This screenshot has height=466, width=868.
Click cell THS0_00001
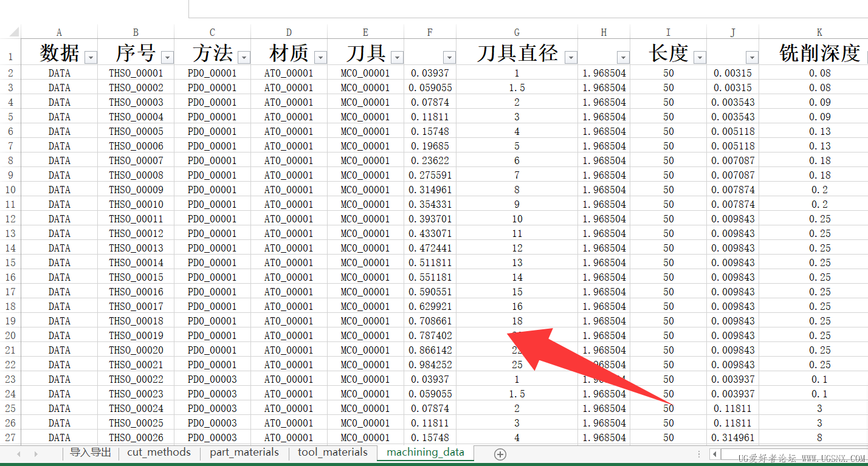coord(136,73)
